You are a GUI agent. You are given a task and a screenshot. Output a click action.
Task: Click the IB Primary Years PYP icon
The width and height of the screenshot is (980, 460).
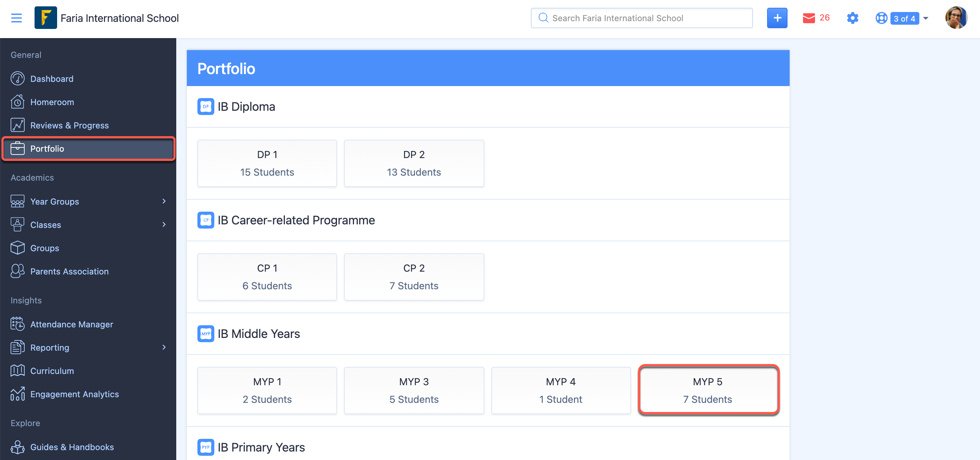click(x=206, y=447)
